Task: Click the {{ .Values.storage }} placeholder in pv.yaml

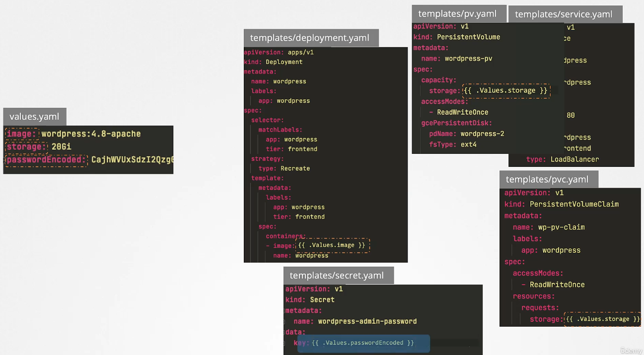Action: pyautogui.click(x=506, y=91)
